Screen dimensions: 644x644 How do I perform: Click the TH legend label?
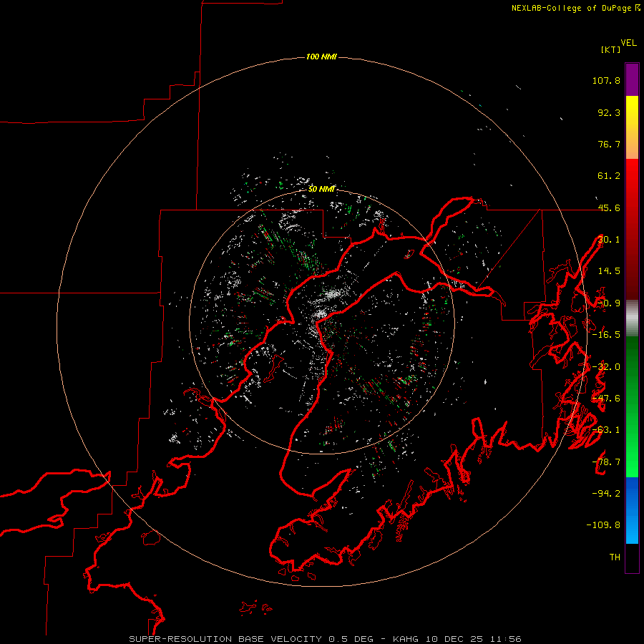coord(615,557)
